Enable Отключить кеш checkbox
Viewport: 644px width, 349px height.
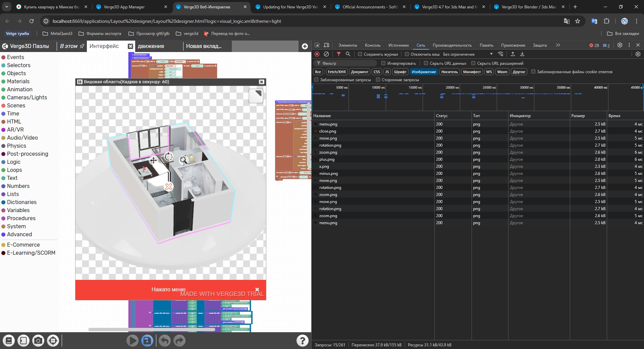coord(407,54)
